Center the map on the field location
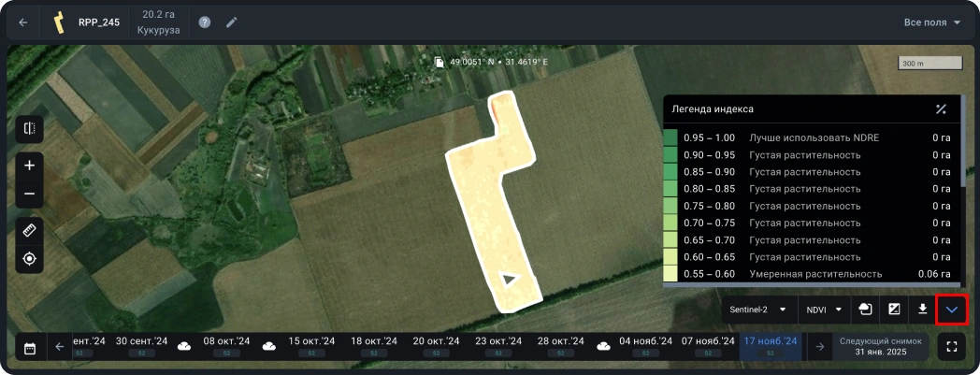980x375 pixels. (x=29, y=258)
